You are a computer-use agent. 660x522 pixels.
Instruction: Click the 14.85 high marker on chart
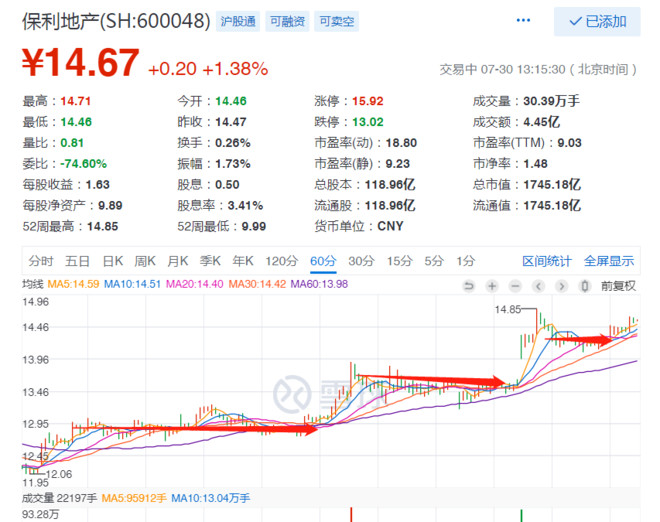pyautogui.click(x=508, y=309)
